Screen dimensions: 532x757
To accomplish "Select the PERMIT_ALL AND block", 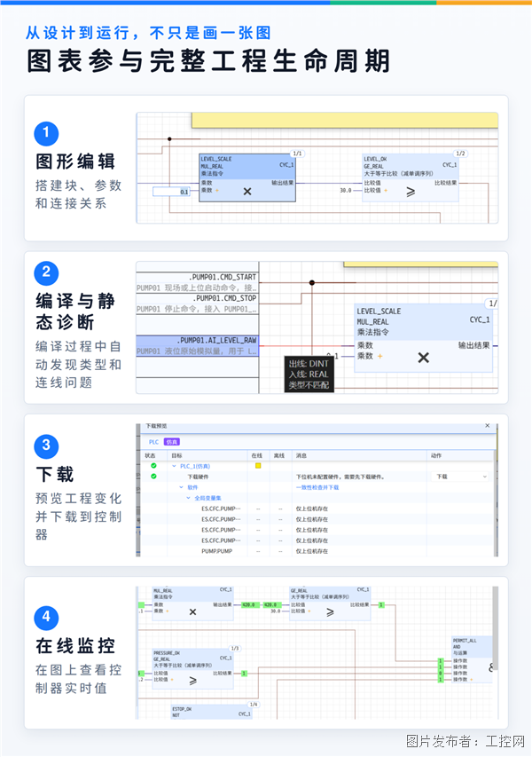I will click(x=472, y=659).
